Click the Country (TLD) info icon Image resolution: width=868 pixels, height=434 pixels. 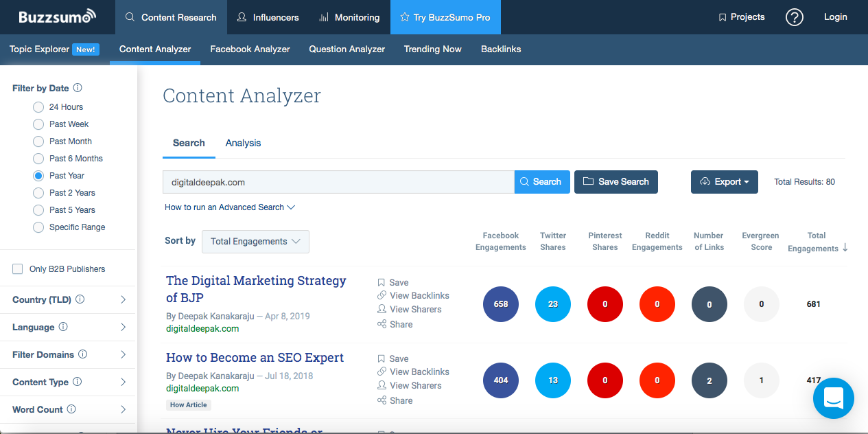(x=80, y=299)
